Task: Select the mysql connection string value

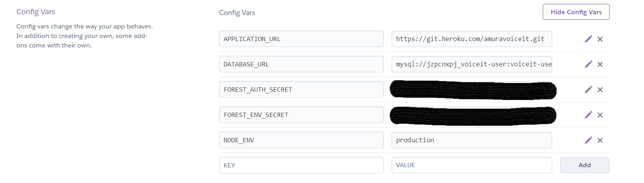Action: 472,64
